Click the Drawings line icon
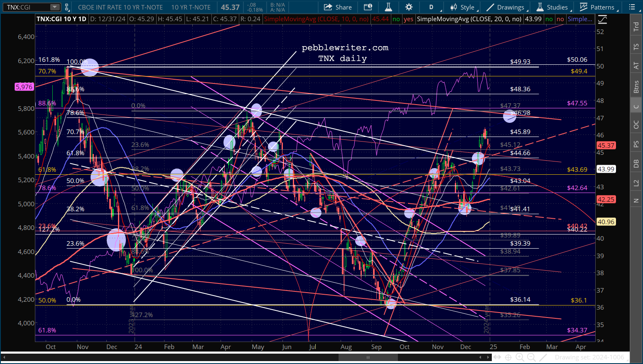643x364 pixels. pyautogui.click(x=490, y=7)
